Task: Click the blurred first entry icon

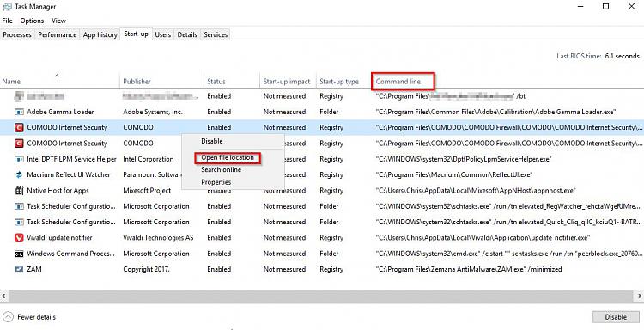Action: [19, 96]
